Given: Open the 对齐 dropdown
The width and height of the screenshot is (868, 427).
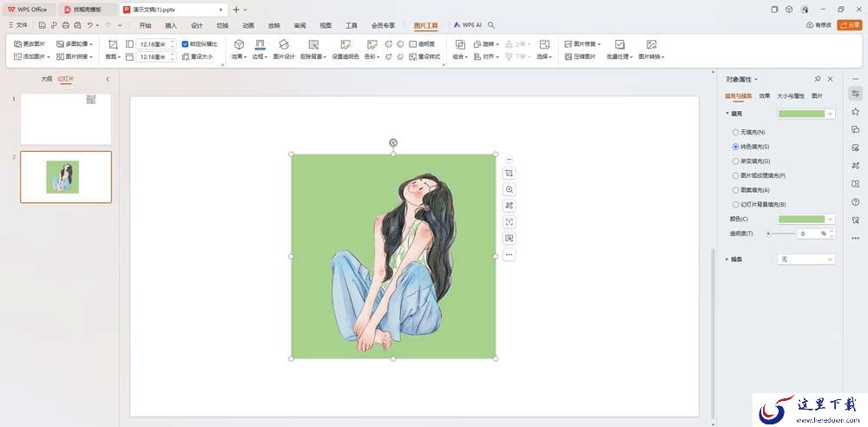Looking at the screenshot, I should (x=486, y=56).
